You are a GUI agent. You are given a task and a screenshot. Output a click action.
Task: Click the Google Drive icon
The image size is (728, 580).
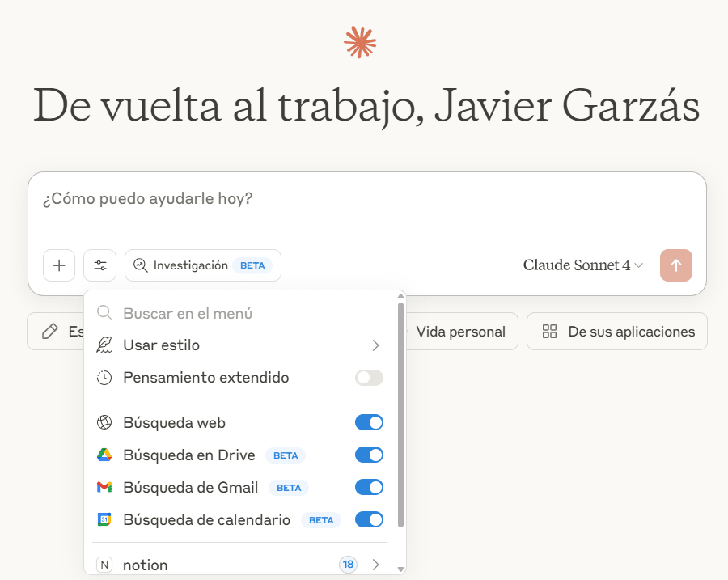click(x=104, y=455)
